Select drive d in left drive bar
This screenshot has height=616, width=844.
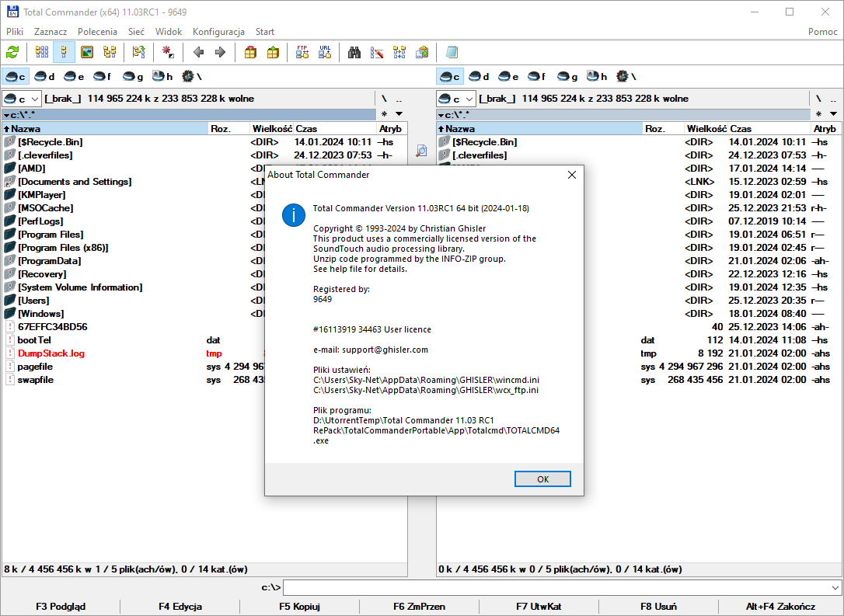coord(44,77)
